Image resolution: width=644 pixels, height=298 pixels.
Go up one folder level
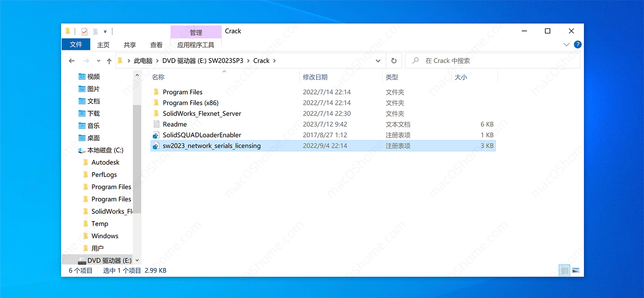[109, 61]
